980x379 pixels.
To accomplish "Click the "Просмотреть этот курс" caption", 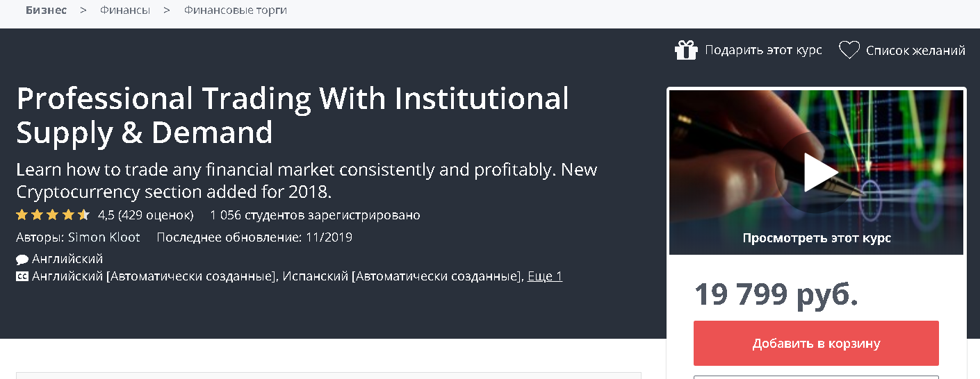I will 816,238.
